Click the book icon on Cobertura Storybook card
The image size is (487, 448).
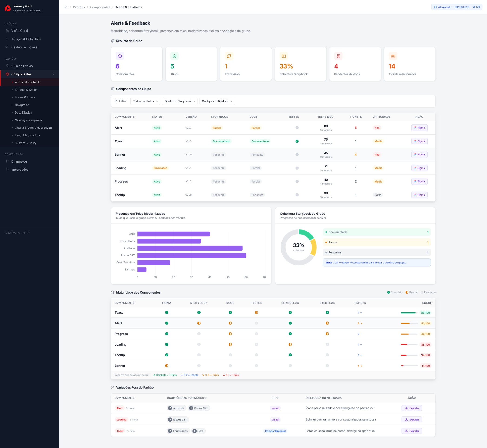[x=283, y=56]
